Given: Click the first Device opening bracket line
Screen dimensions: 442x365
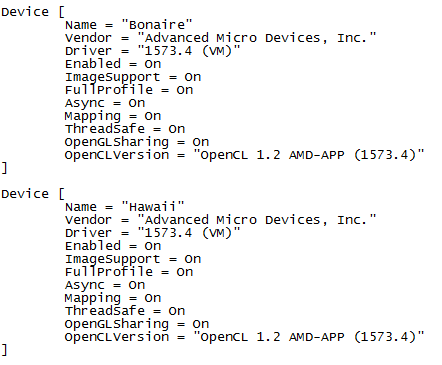Looking at the screenshot, I should (x=33, y=12).
